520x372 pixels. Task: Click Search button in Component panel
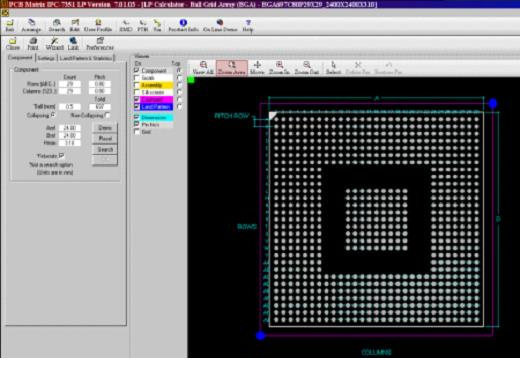(x=105, y=149)
